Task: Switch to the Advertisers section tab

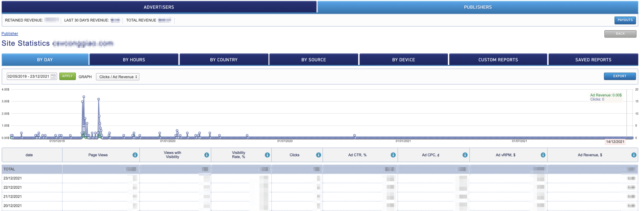Action: (159, 7)
